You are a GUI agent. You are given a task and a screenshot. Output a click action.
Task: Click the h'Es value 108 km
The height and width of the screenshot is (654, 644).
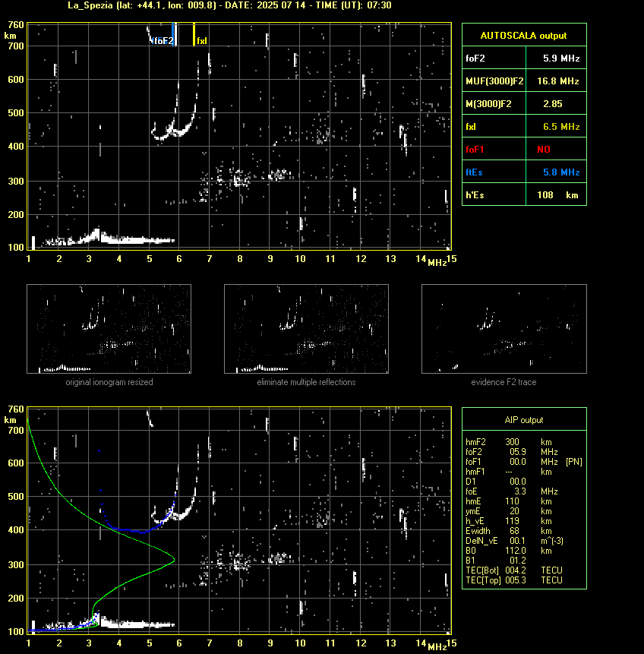[x=557, y=194]
